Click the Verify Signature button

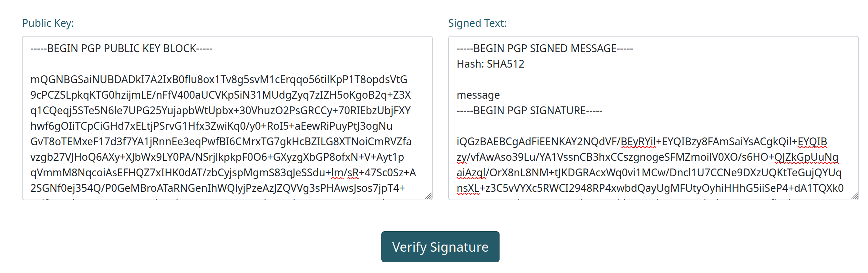440,247
